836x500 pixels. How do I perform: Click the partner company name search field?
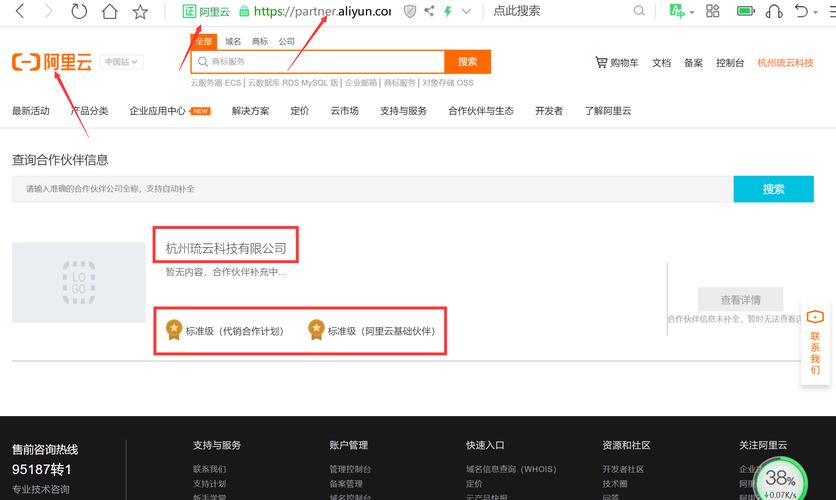(x=373, y=189)
